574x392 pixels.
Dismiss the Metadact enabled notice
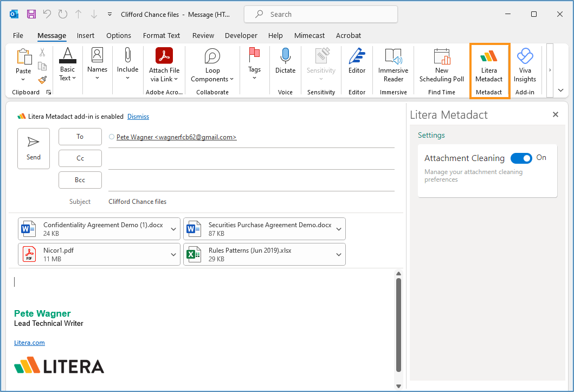point(138,116)
